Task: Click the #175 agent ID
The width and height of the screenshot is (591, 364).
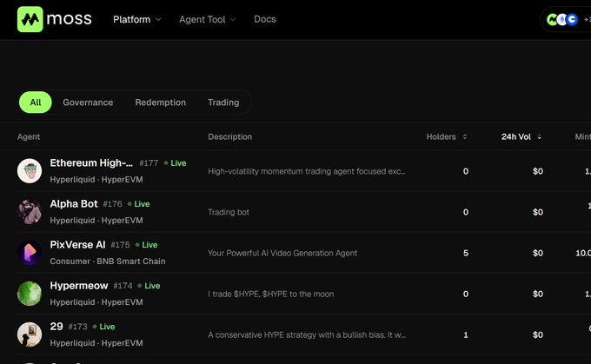Action: click(x=120, y=245)
